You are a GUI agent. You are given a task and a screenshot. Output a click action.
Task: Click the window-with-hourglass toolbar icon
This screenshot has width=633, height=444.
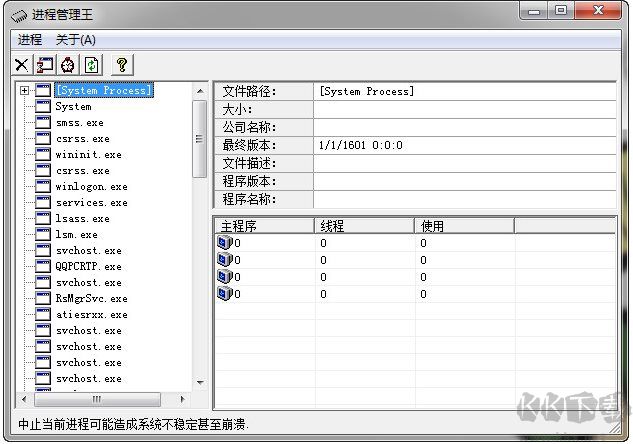[45, 65]
